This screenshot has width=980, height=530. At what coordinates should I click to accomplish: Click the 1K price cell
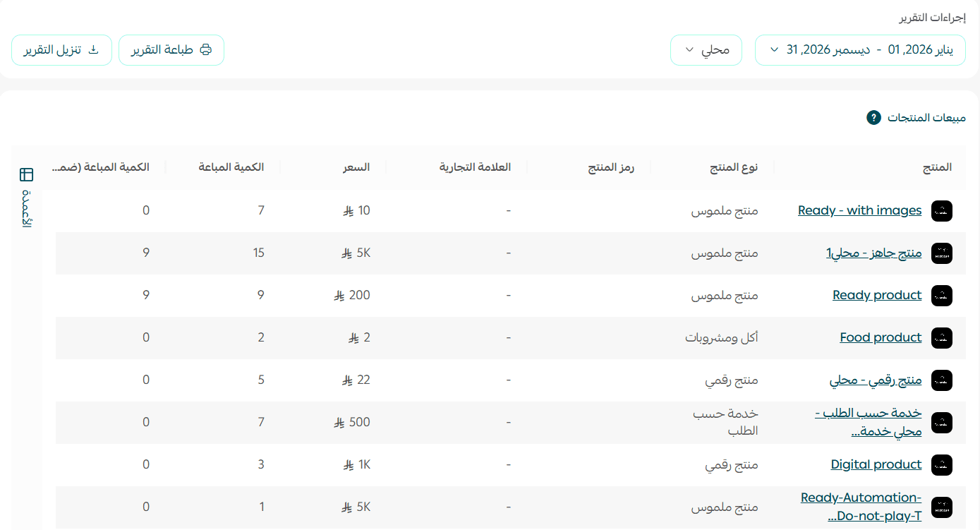(356, 464)
